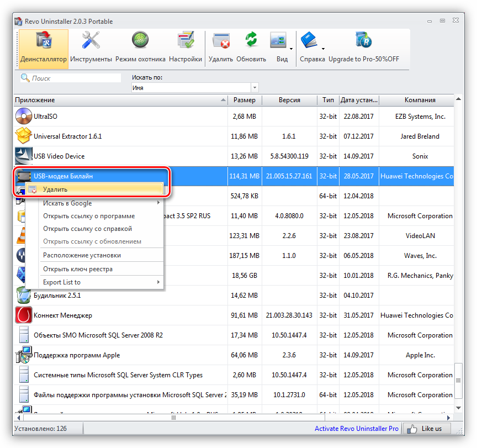Expand the Справка help dropdown arrow
The image size is (477, 448).
tap(323, 49)
